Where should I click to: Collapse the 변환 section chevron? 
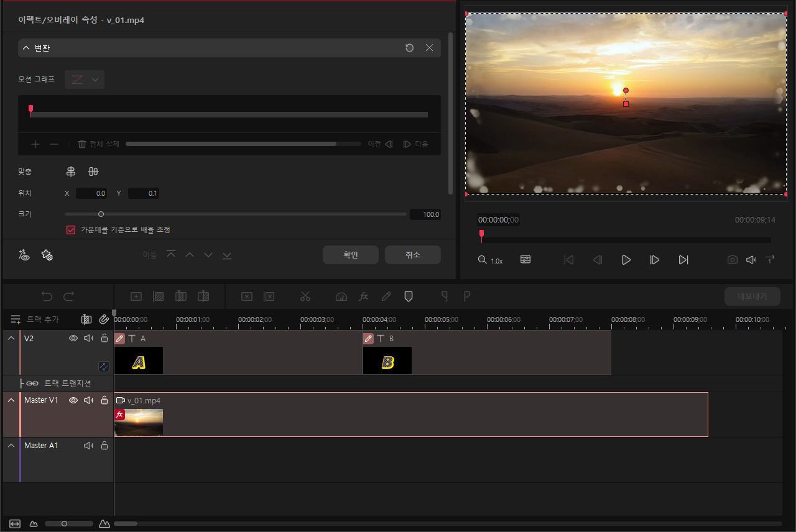coord(26,48)
